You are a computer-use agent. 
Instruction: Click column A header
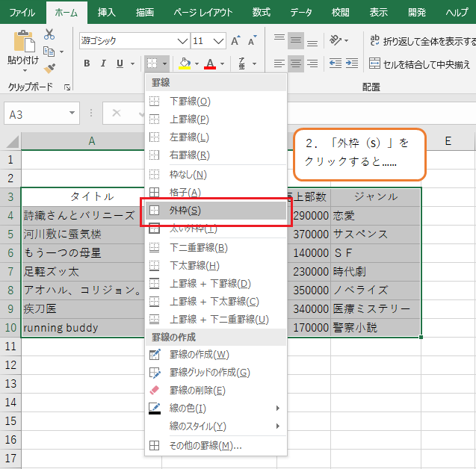pos(91,141)
